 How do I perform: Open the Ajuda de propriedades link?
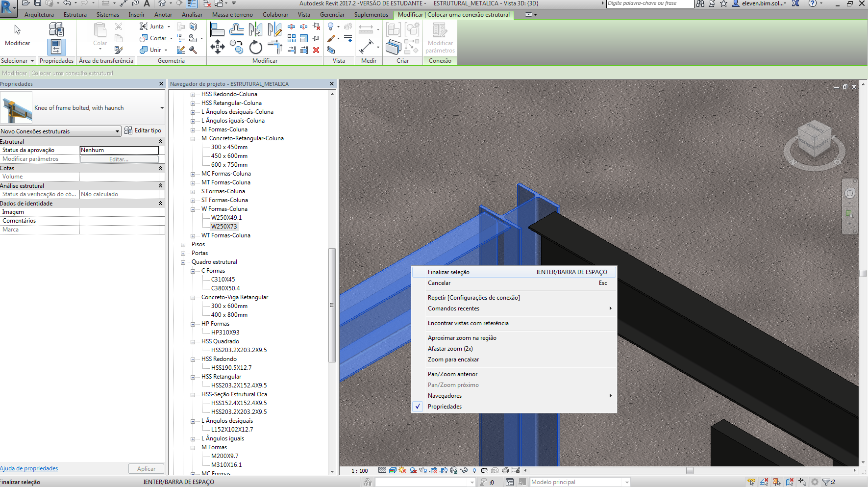tap(28, 468)
